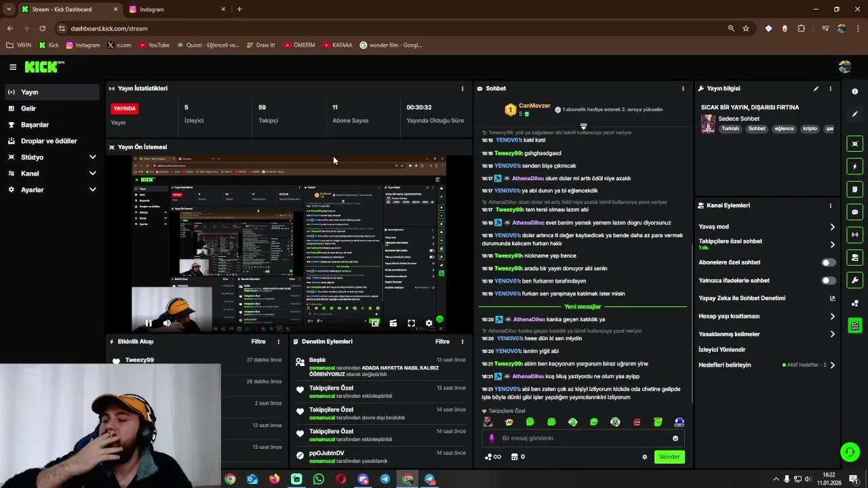This screenshot has width=868, height=488.
Task: Focus the Bir mesaj gönderin chat input
Action: pyautogui.click(x=583, y=439)
